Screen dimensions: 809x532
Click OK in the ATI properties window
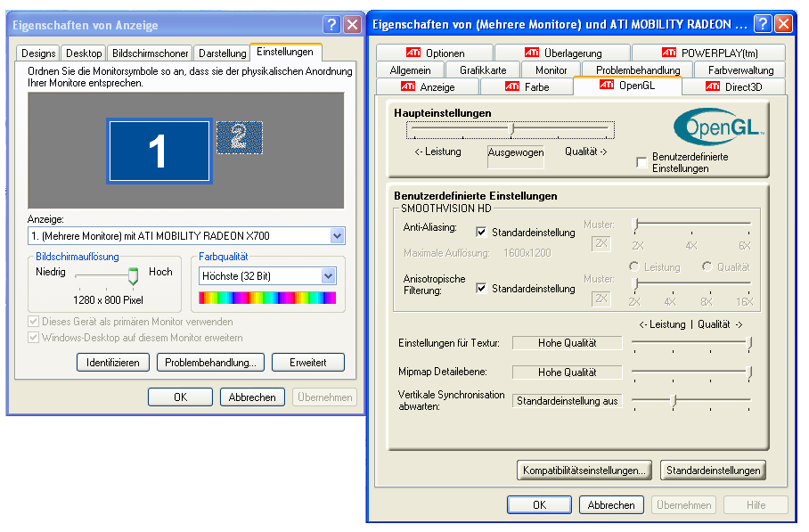pos(539,504)
